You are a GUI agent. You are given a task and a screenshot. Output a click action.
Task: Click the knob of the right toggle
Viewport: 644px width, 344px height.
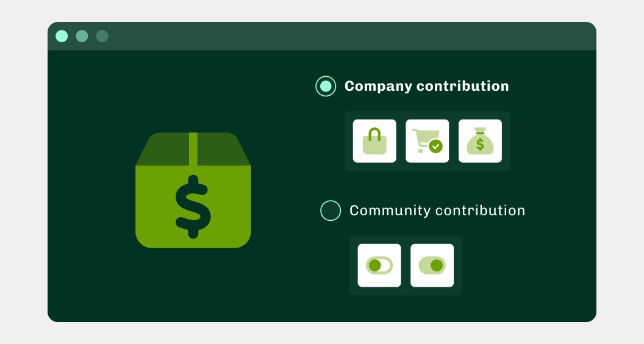(x=437, y=265)
